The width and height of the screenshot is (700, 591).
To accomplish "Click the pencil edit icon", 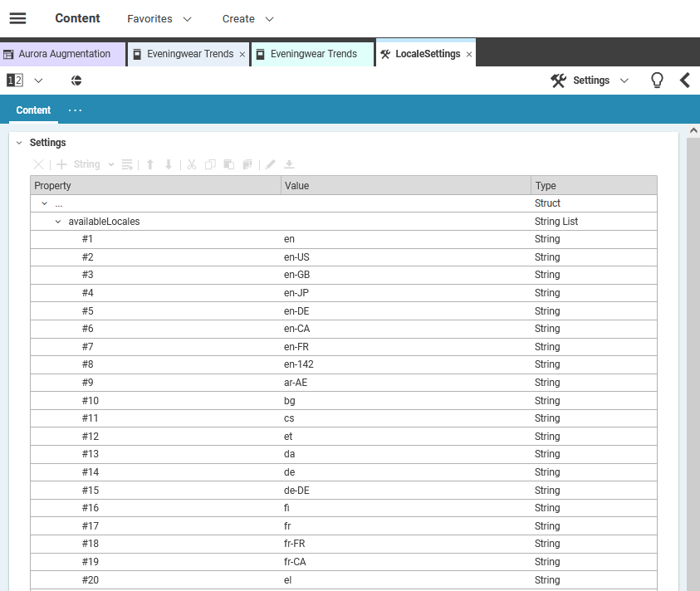I will [x=270, y=164].
